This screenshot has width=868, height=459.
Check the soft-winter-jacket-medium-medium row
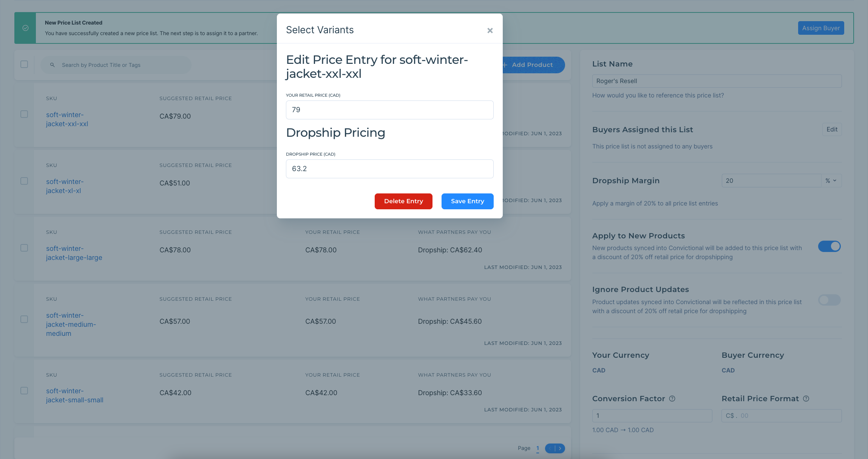(x=24, y=319)
